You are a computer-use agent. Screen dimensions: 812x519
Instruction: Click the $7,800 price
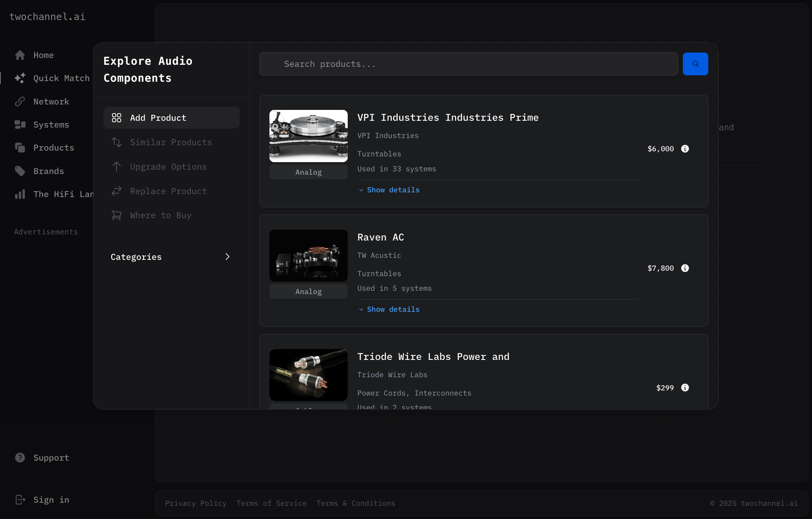(x=661, y=268)
